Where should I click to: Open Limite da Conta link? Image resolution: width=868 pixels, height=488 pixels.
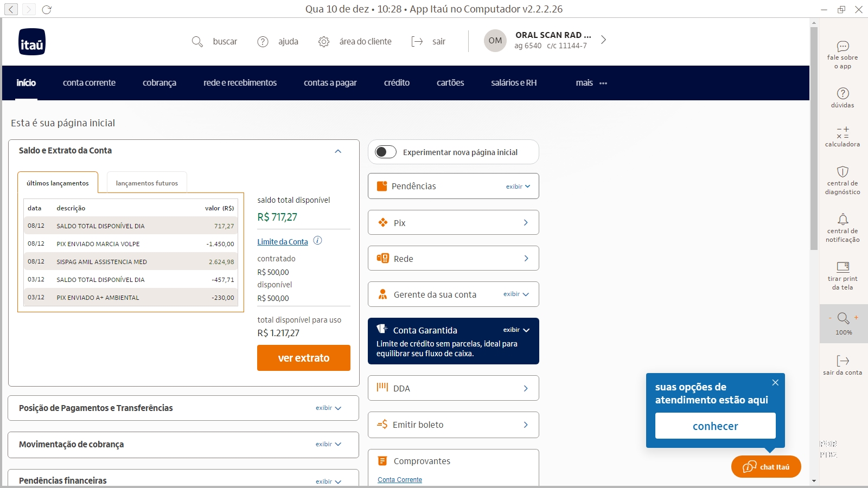283,242
